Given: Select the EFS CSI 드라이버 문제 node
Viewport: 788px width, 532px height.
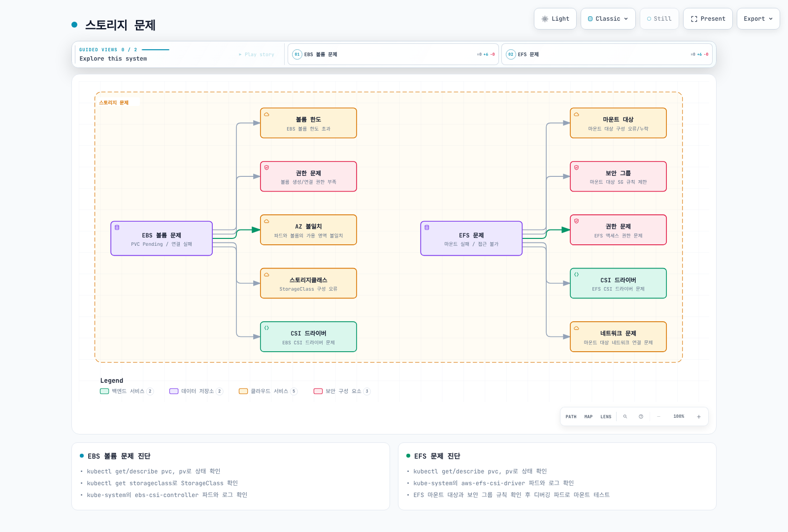Looking at the screenshot, I should tap(618, 283).
